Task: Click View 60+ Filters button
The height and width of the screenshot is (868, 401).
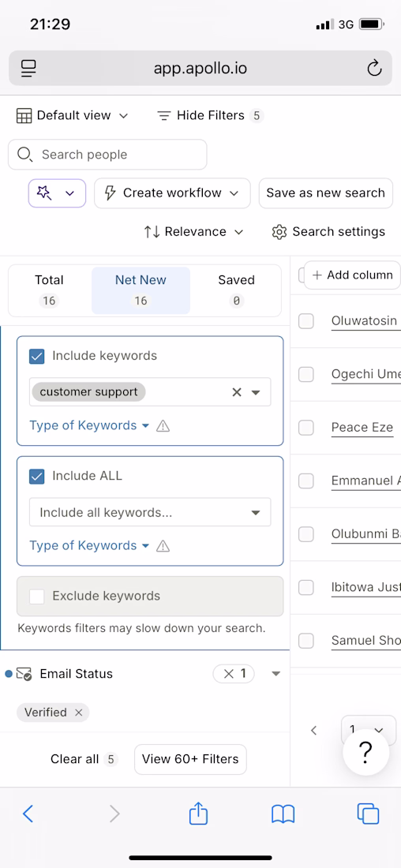Action: pos(190,759)
